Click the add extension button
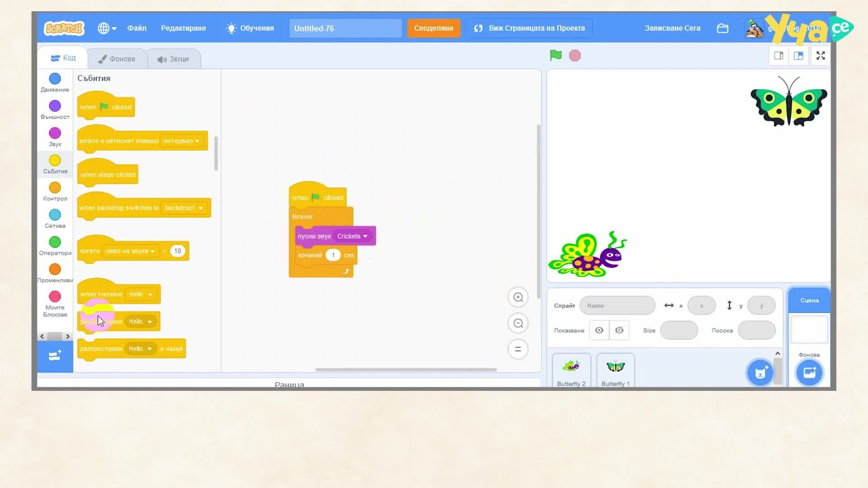This screenshot has width=868, height=488. 55,356
